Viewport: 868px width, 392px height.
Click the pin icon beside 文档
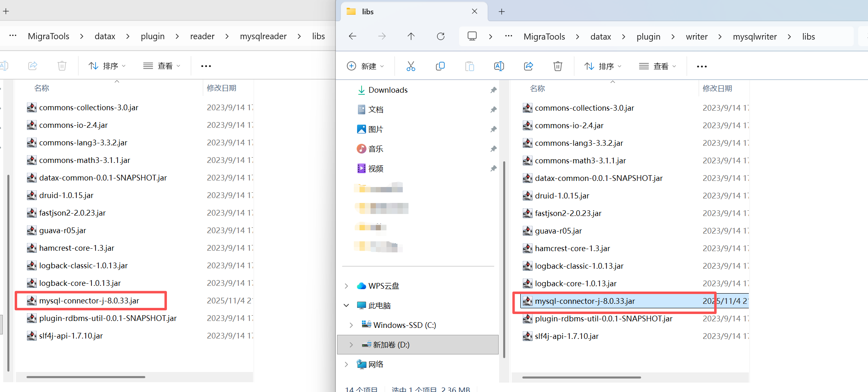[493, 109]
